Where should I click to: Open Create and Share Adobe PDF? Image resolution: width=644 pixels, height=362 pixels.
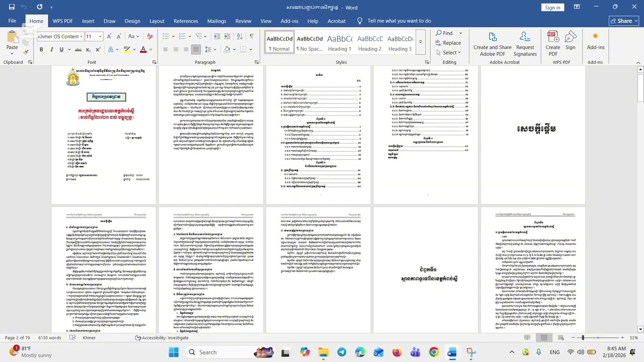[493, 44]
